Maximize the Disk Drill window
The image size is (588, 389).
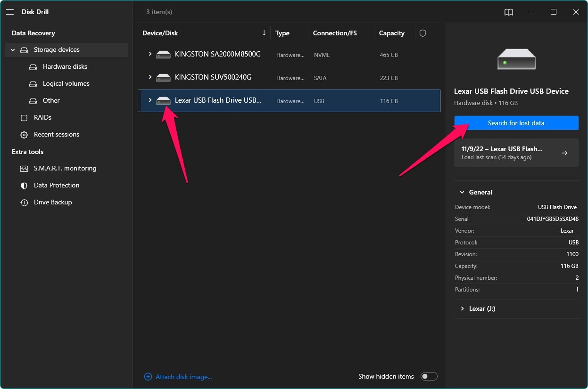coord(554,12)
